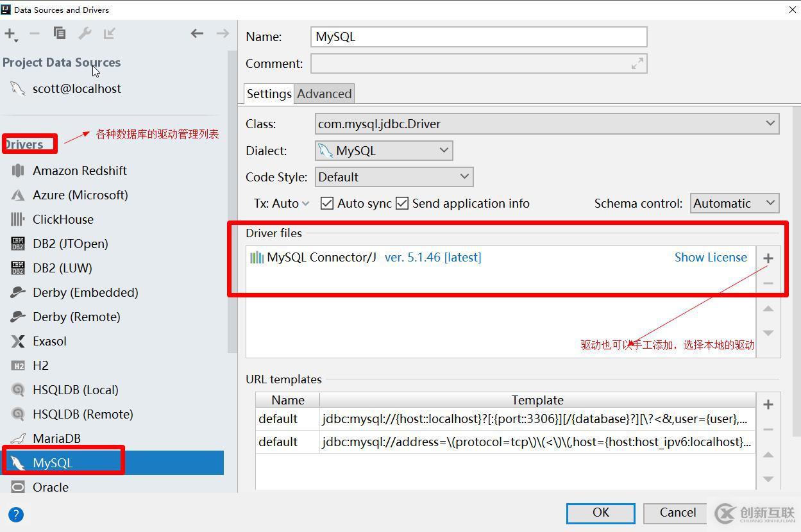Click the add data source plus icon

(10, 33)
